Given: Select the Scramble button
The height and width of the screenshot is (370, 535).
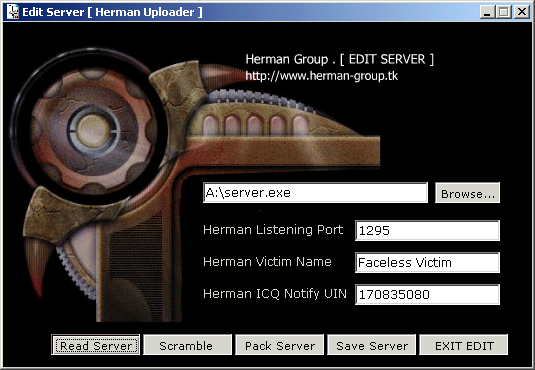Looking at the screenshot, I should tap(187, 345).
